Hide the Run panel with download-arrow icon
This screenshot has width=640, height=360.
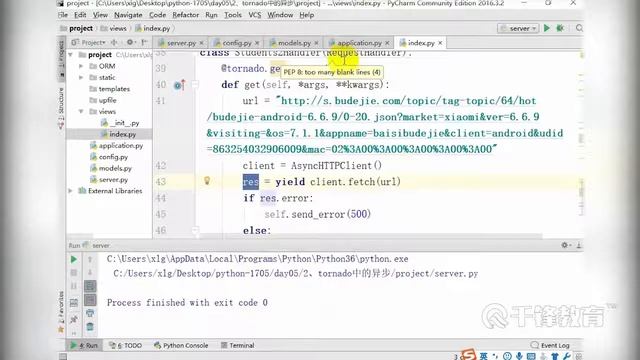point(578,245)
